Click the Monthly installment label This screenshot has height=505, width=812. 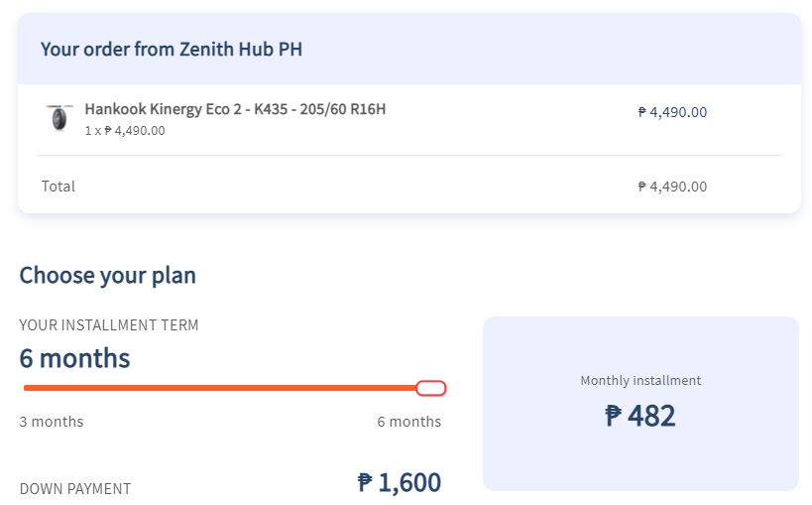(x=640, y=380)
